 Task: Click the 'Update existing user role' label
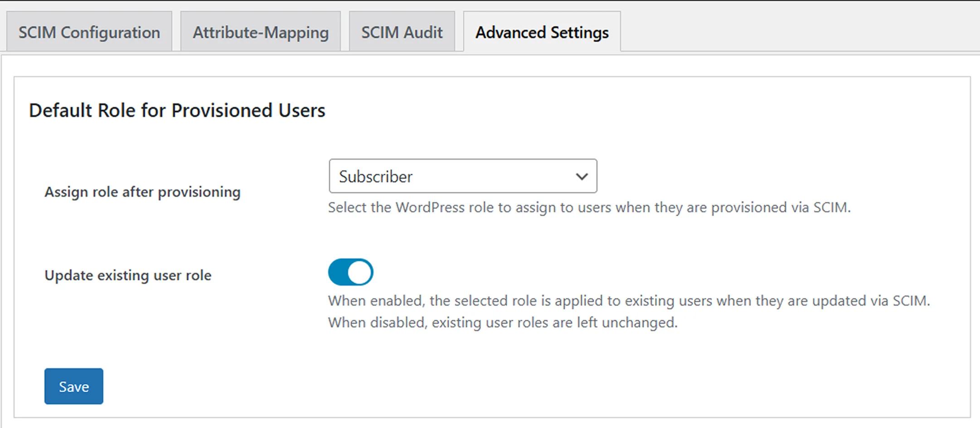click(128, 275)
